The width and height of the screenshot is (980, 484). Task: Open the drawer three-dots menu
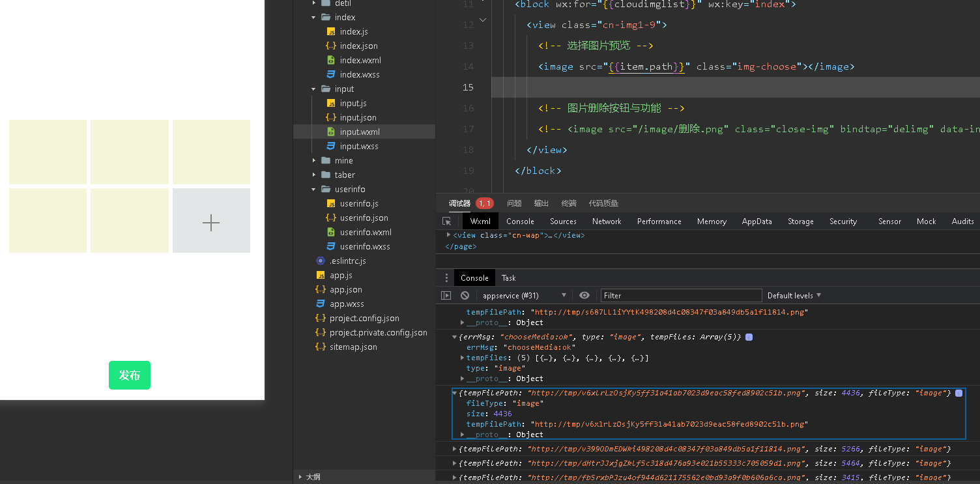pos(446,278)
